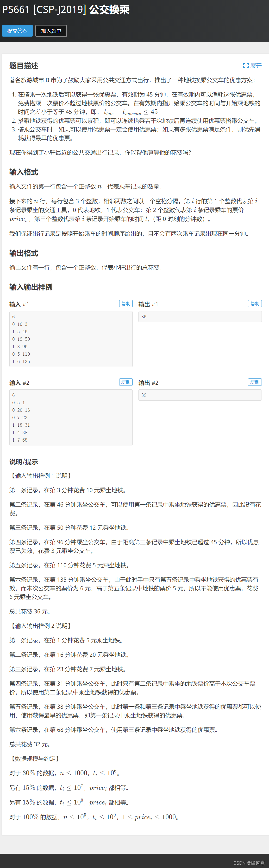The image size is (269, 868).
Task: Click the 【数据规模与约定】 text
Action: click(35, 759)
